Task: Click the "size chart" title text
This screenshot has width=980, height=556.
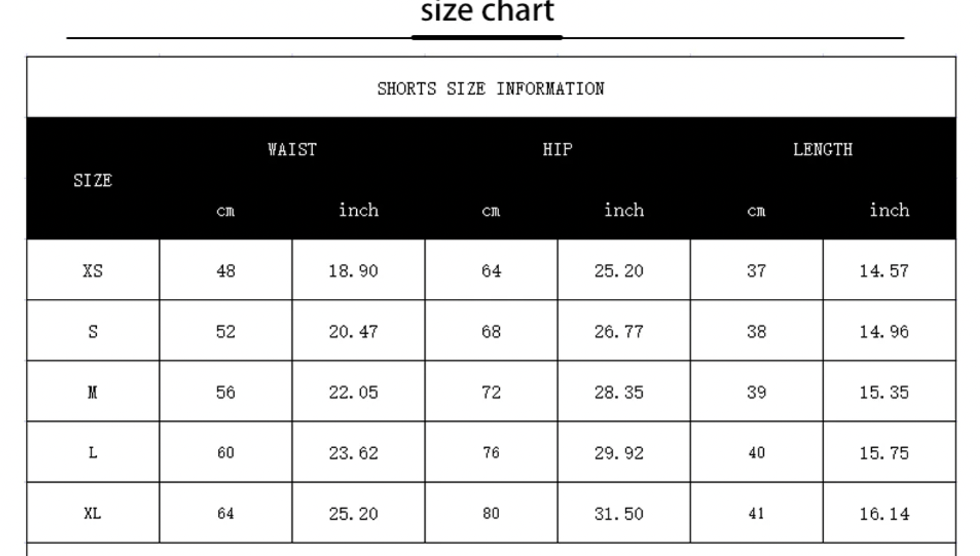Action: [488, 12]
